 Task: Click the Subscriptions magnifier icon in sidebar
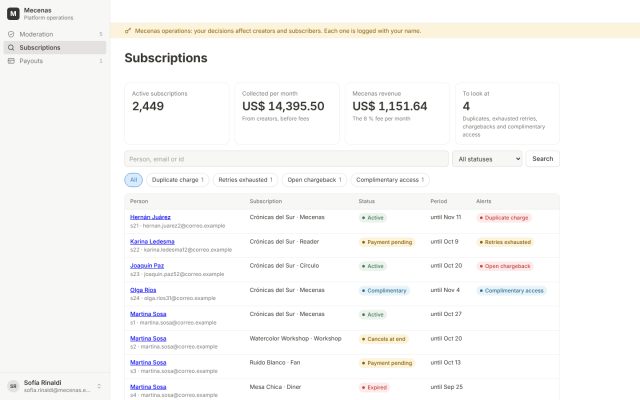[11, 48]
